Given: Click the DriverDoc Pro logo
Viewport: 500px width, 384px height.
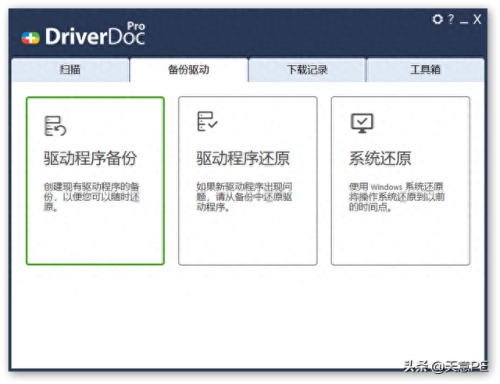Looking at the screenshot, I should (x=83, y=34).
